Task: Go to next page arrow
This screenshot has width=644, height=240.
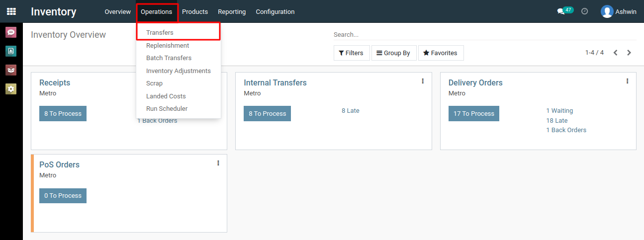Action: coord(629,53)
